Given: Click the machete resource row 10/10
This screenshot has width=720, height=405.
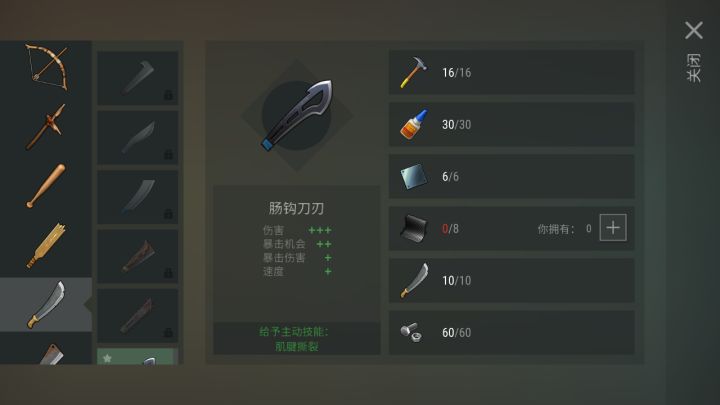Looking at the screenshot, I should pyautogui.click(x=512, y=281).
